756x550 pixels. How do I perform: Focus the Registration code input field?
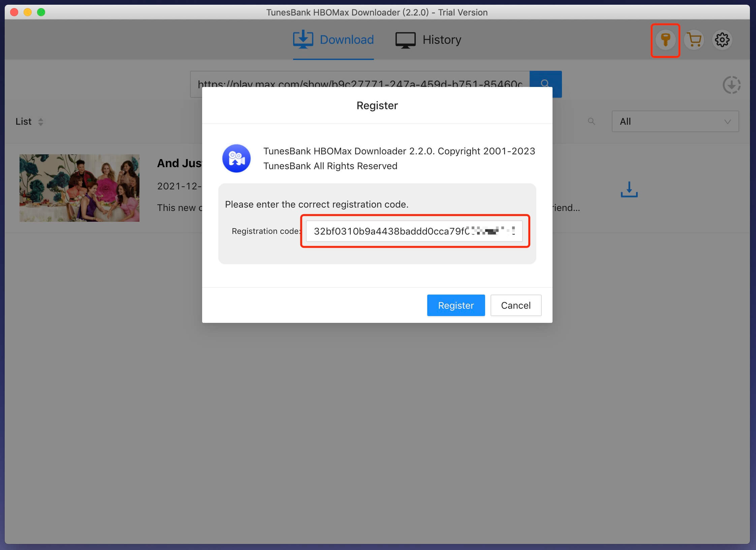pos(414,231)
